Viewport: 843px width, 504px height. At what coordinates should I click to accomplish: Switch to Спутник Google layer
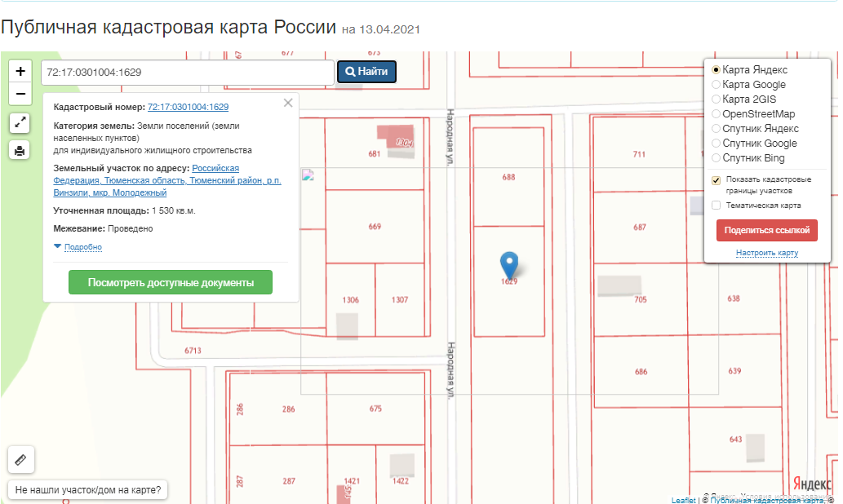[716, 143]
